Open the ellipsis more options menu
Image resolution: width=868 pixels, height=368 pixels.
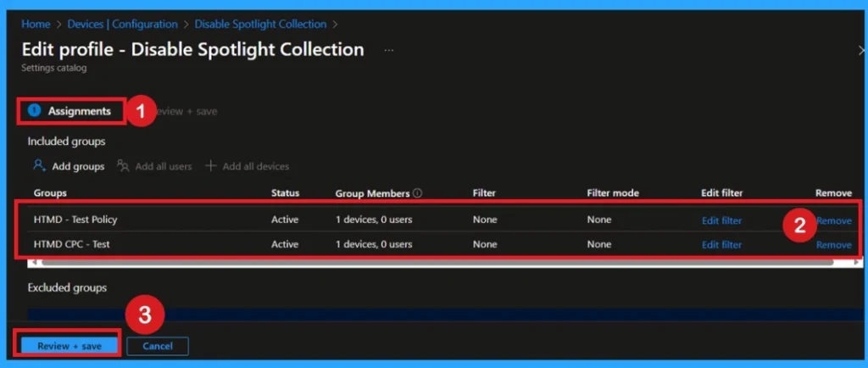click(389, 50)
